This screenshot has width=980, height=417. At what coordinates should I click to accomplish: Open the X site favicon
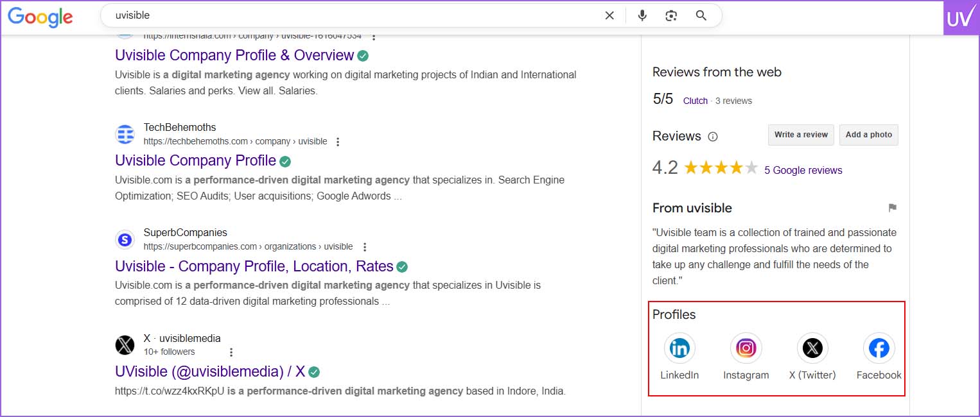tap(125, 345)
